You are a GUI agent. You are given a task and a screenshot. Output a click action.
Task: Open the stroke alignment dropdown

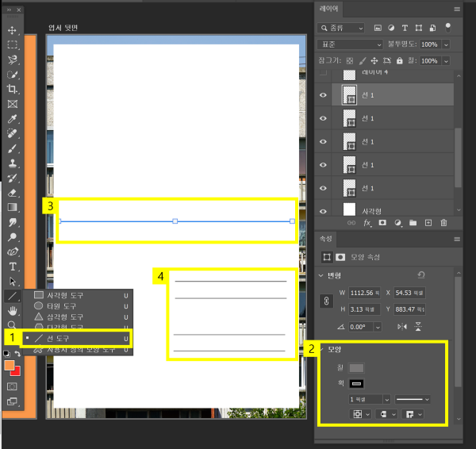coord(360,414)
